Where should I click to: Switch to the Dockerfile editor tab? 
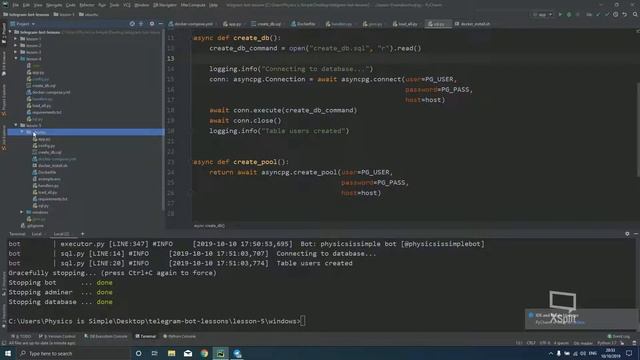303,24
